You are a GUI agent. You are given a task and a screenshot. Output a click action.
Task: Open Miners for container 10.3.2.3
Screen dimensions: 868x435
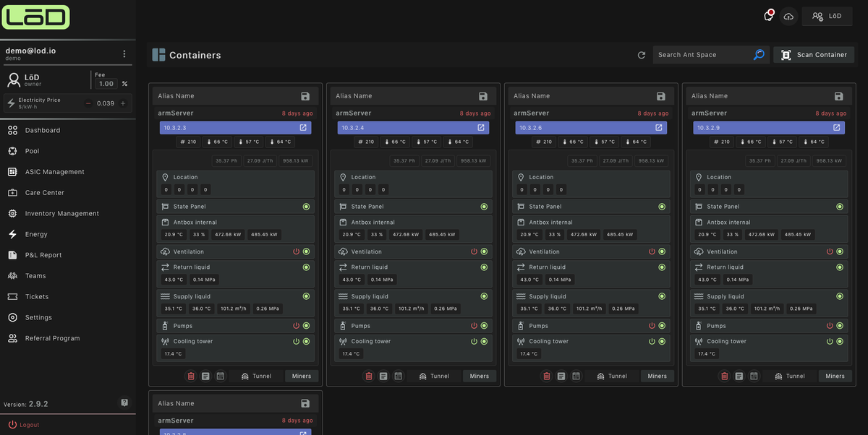point(302,376)
